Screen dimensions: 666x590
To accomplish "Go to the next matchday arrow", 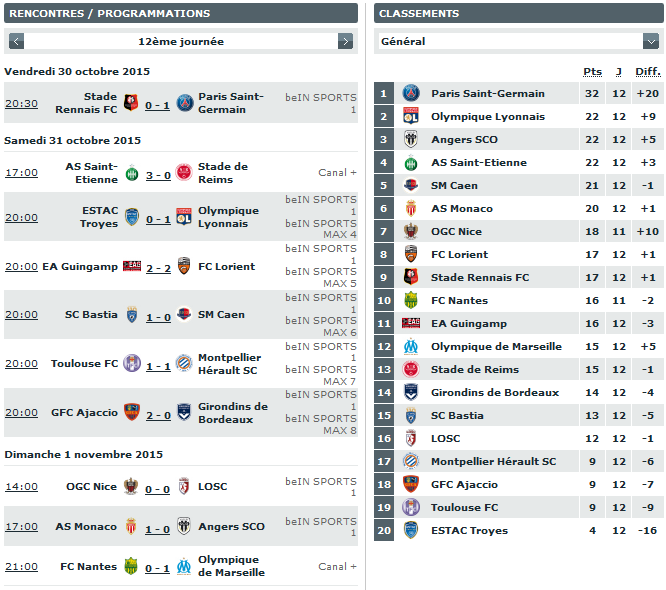I will click(345, 41).
